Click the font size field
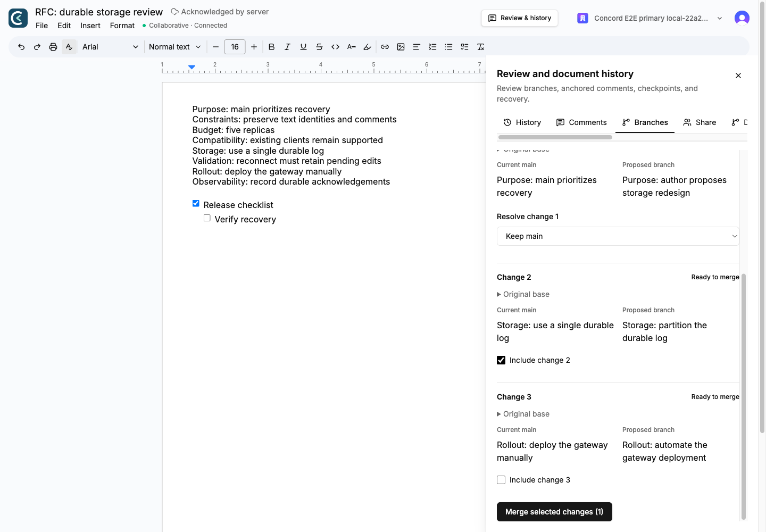 pos(235,47)
